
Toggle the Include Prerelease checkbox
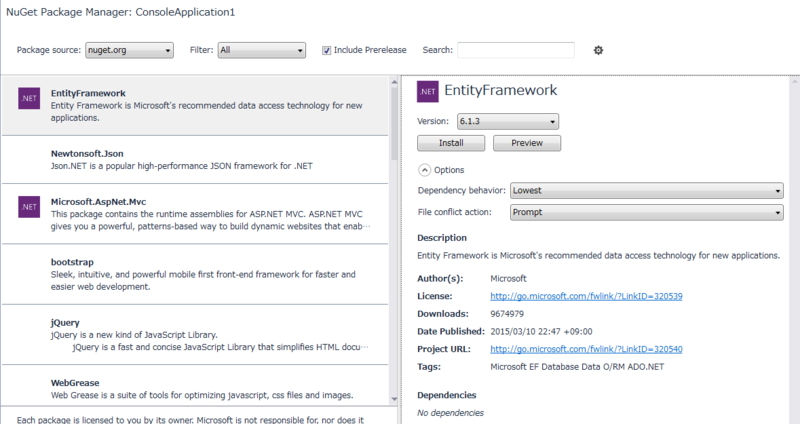point(327,50)
